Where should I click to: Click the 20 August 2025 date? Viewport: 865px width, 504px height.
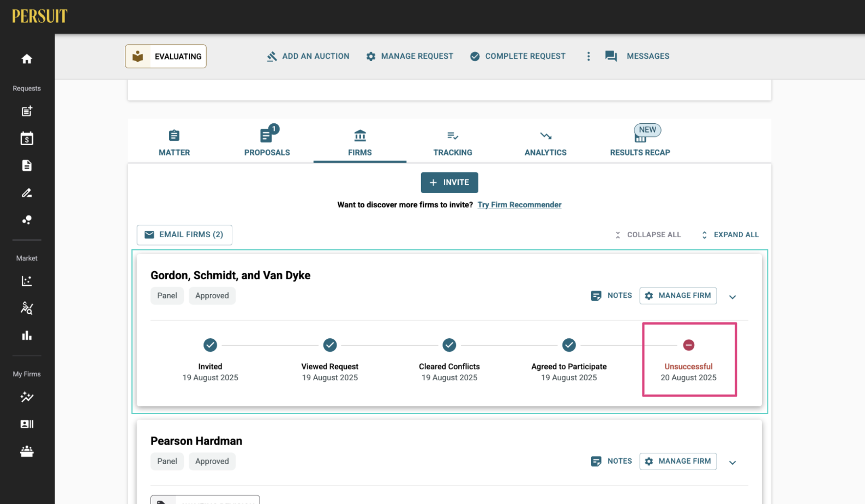coord(688,377)
